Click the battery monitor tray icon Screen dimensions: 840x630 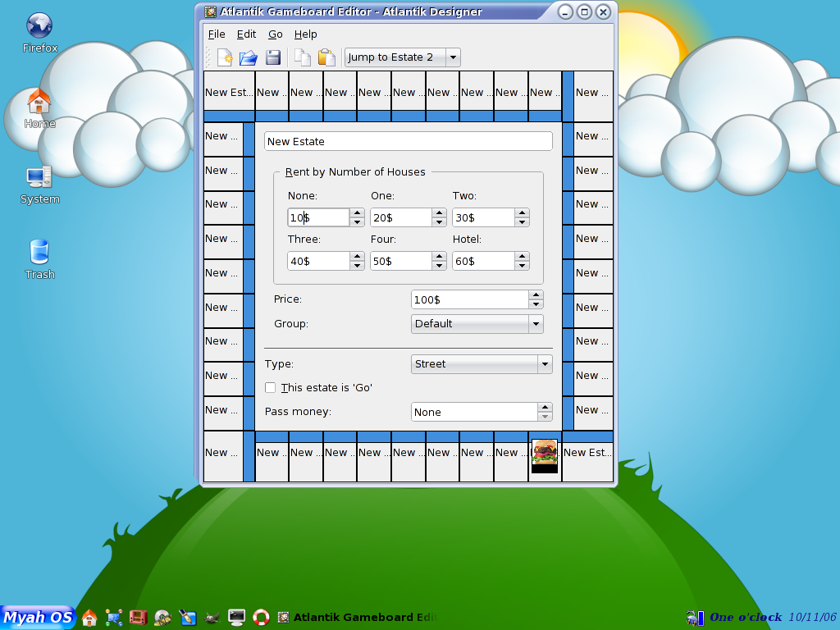tap(696, 618)
